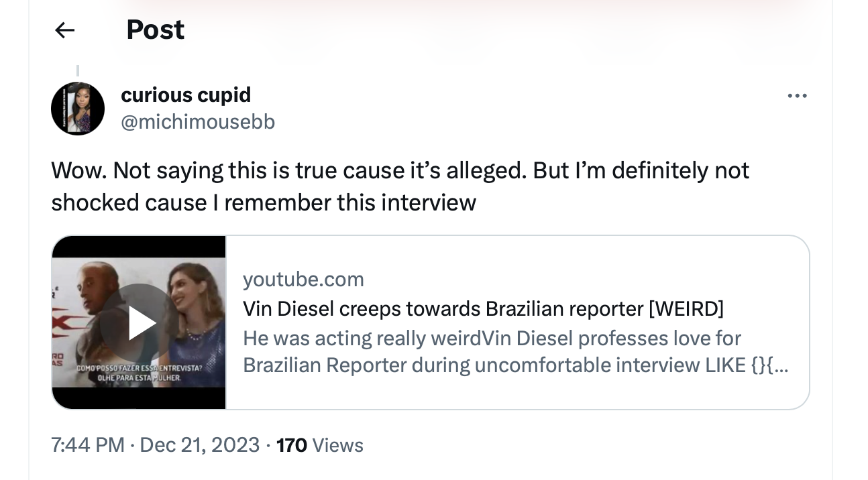Click the Dec 21, 2023 date
The height and width of the screenshot is (480, 868).
[200, 445]
